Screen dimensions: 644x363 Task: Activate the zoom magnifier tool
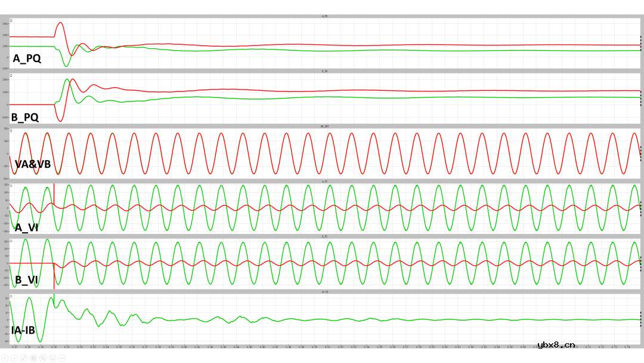click(x=43, y=358)
